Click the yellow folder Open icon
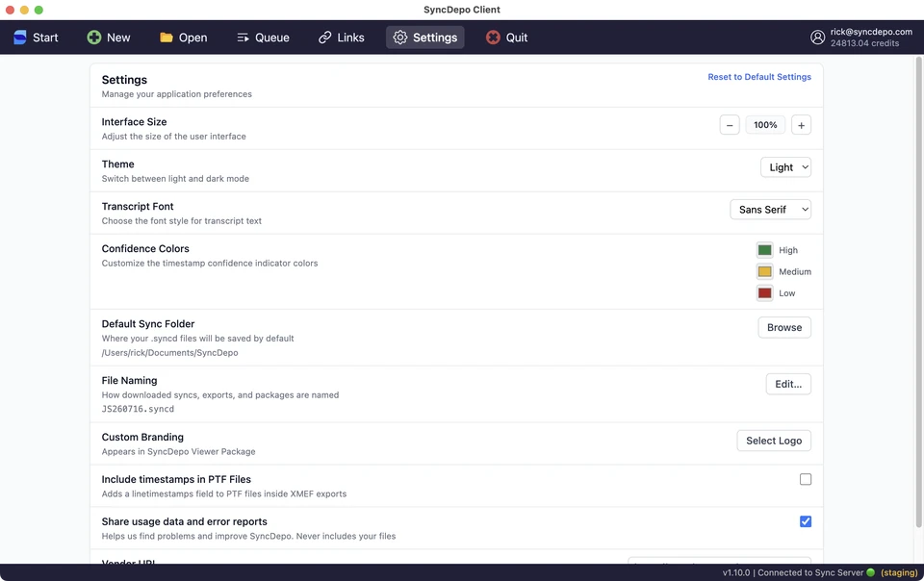Image resolution: width=924 pixels, height=581 pixels. click(167, 38)
